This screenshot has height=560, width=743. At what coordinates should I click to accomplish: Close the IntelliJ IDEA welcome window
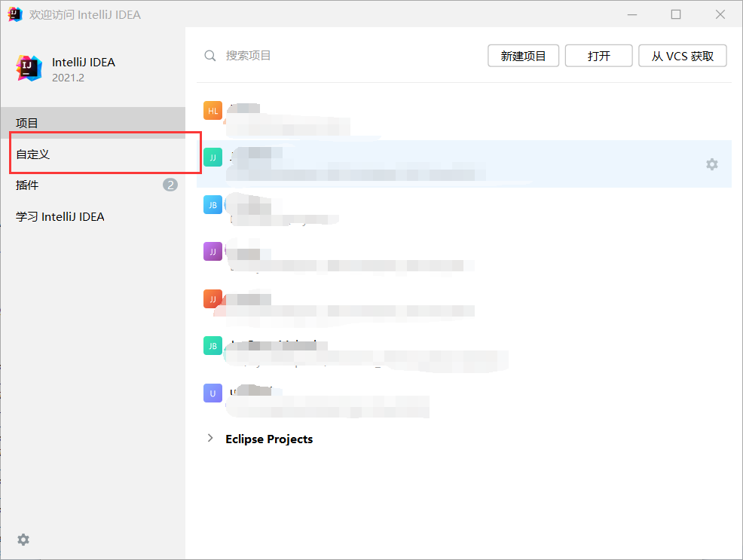click(x=720, y=14)
